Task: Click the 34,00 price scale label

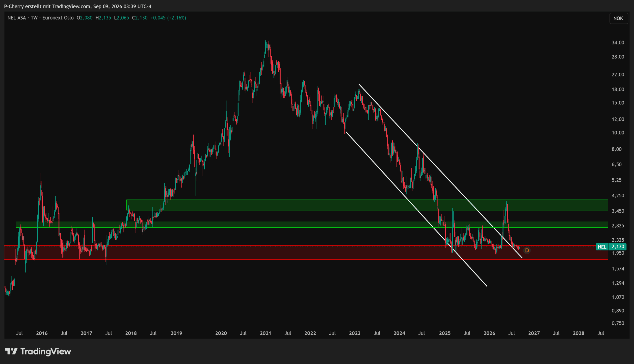Action: 618,43
